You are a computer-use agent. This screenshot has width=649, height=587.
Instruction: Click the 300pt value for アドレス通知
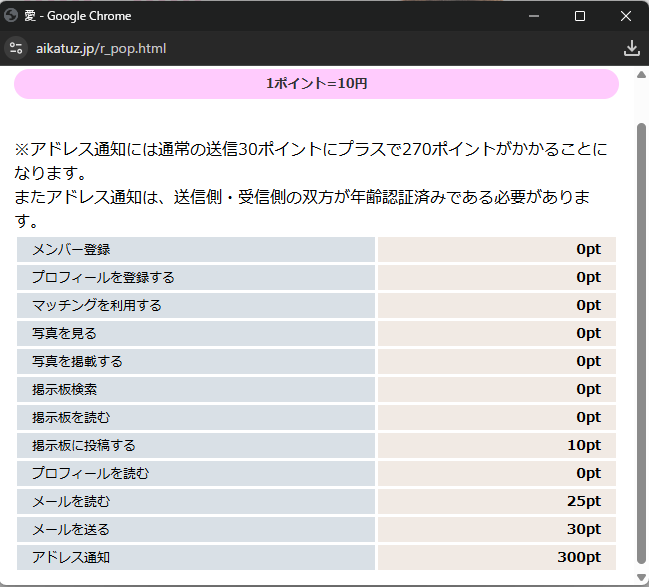pyautogui.click(x=579, y=557)
